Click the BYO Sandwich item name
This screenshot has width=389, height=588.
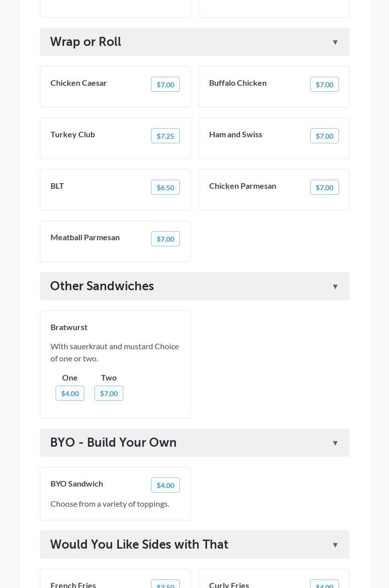point(77,484)
